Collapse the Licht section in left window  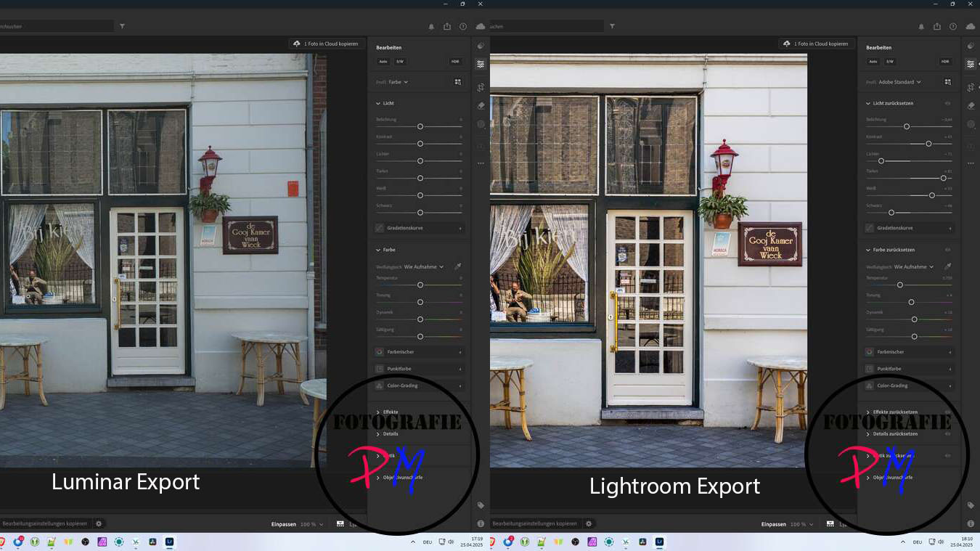(378, 103)
